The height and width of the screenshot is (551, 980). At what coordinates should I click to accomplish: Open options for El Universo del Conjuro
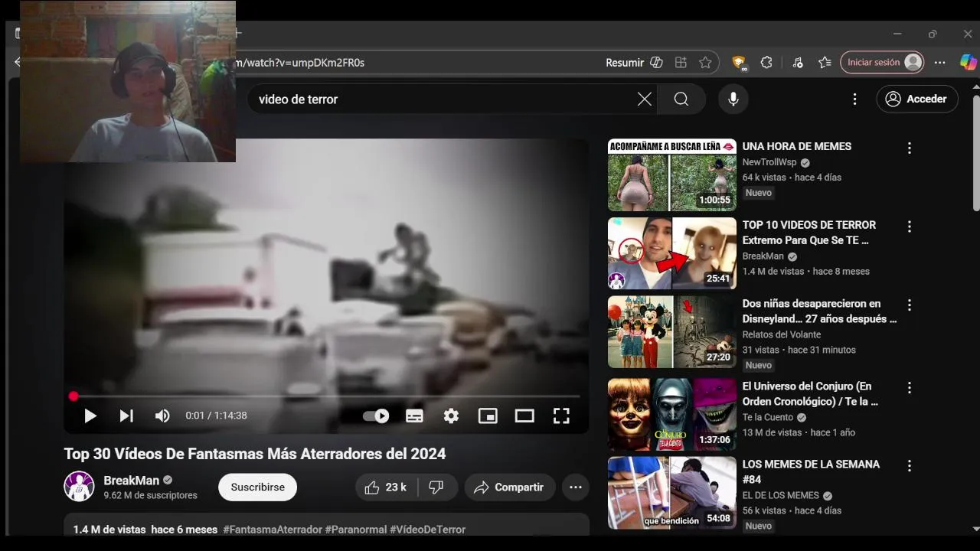click(910, 388)
